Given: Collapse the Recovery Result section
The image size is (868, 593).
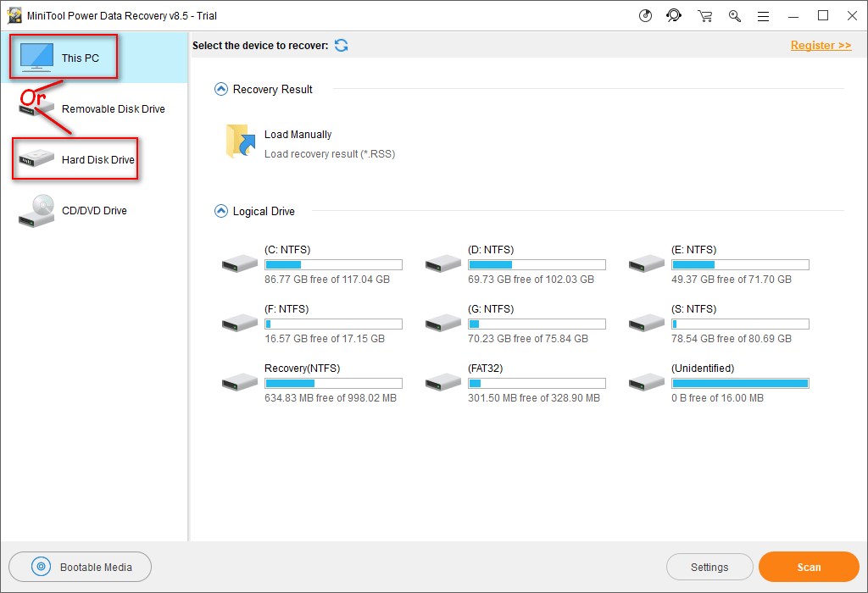Looking at the screenshot, I should pos(221,89).
